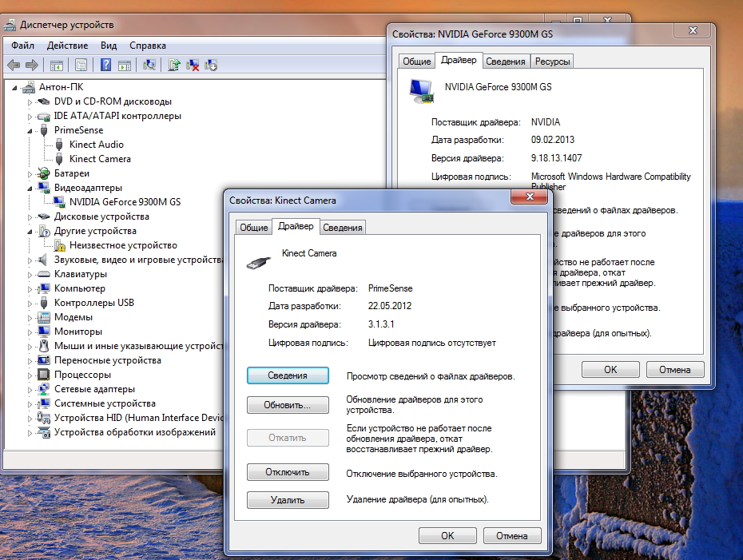Click the Удалить driver button
743x560 pixels.
[x=288, y=500]
